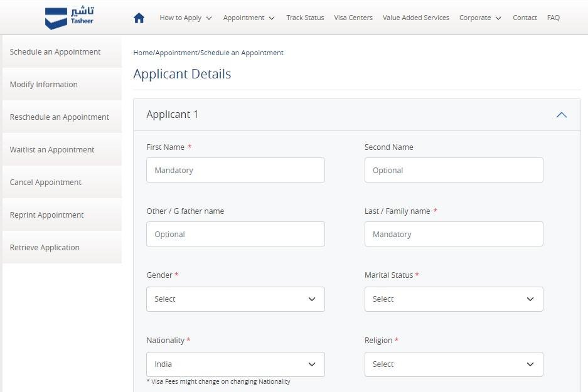Viewport: 588px width, 392px height.
Task: Open Track Status page
Action: (305, 18)
